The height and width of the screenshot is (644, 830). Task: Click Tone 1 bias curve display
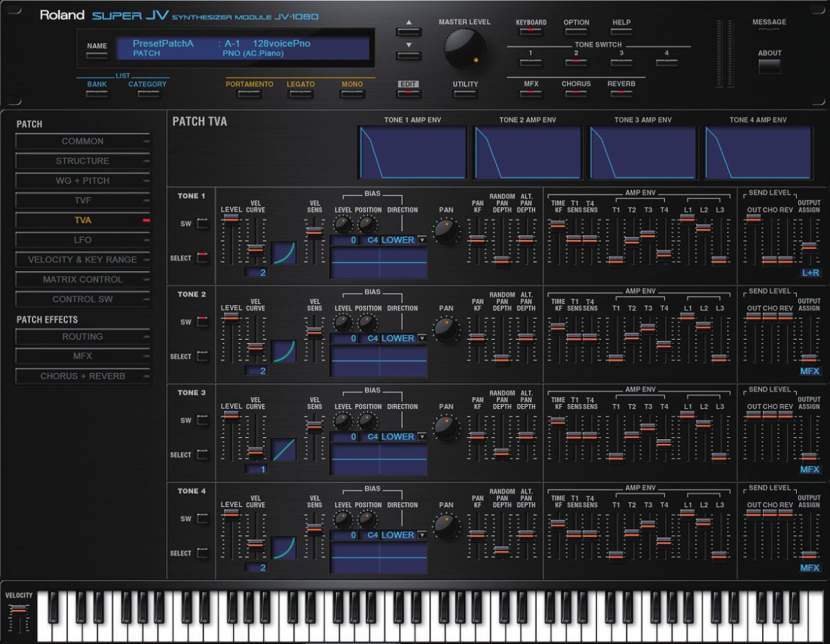[378, 263]
